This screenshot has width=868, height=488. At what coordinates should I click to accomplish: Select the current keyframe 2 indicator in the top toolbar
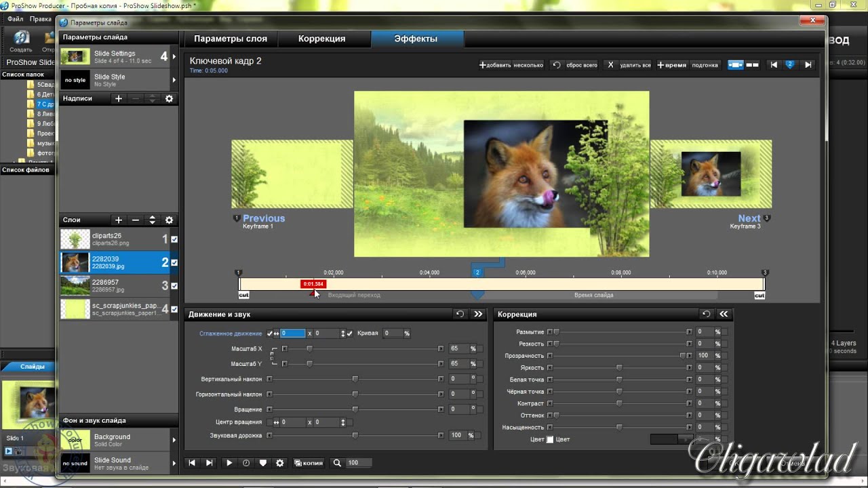[790, 65]
